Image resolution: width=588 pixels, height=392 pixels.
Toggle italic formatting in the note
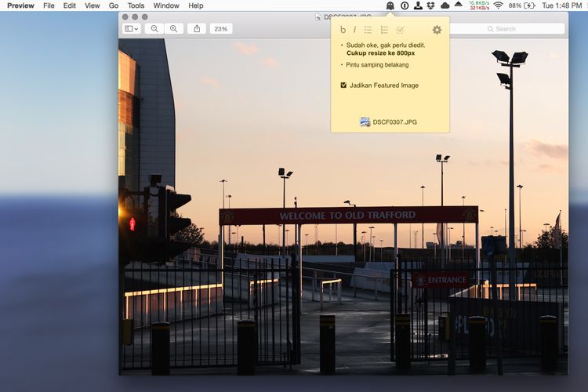[354, 30]
